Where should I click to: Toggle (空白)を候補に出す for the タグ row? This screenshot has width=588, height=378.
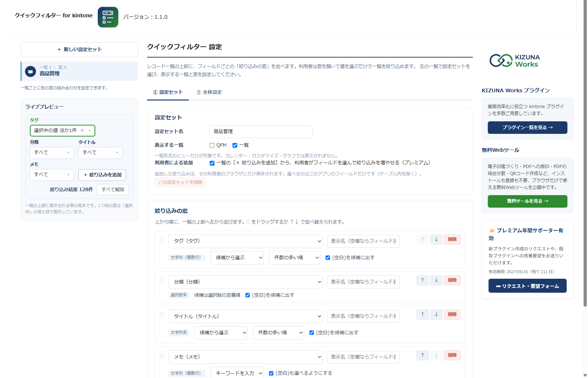328,258
